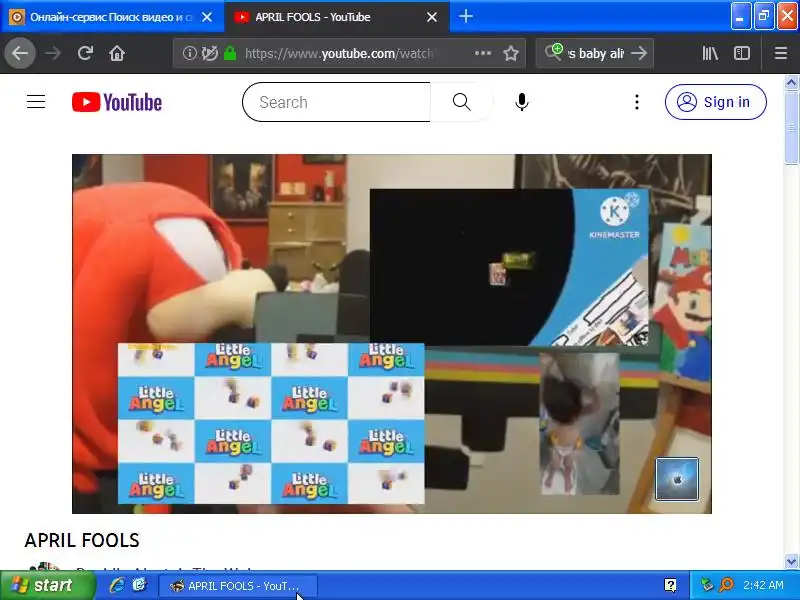Submit browser search with arrow button
Viewport: 800px width, 600px height.
[639, 53]
